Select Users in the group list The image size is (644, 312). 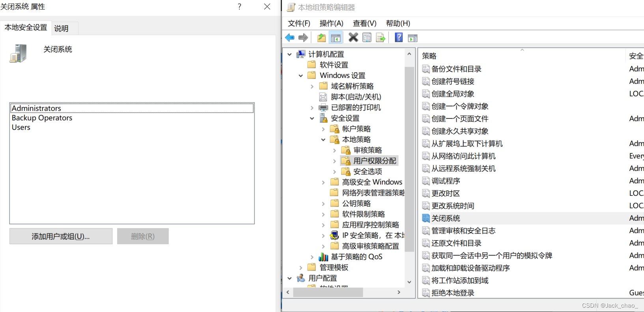21,127
